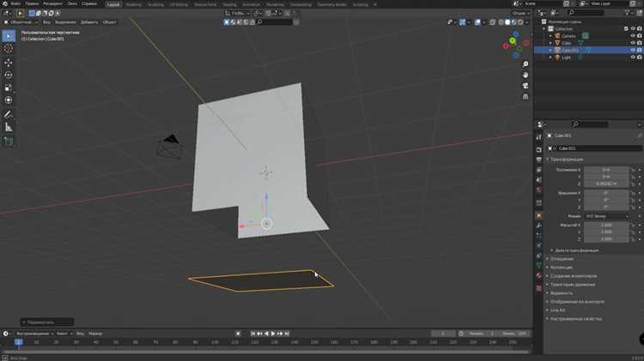
Task: Click the pan view hand icon
Action: pyautogui.click(x=526, y=75)
